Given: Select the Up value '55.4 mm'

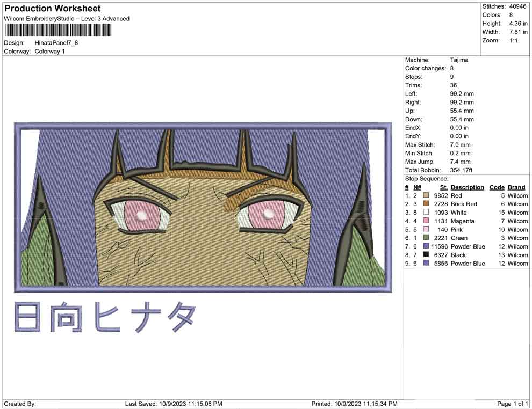Looking at the screenshot, I should point(462,111).
